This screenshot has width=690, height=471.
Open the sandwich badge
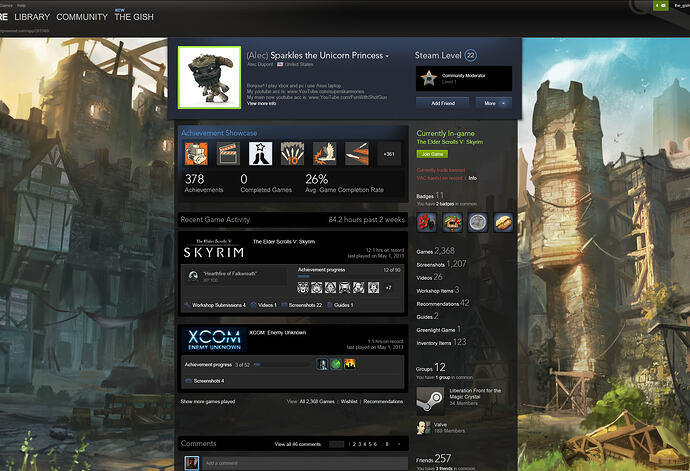point(503,222)
